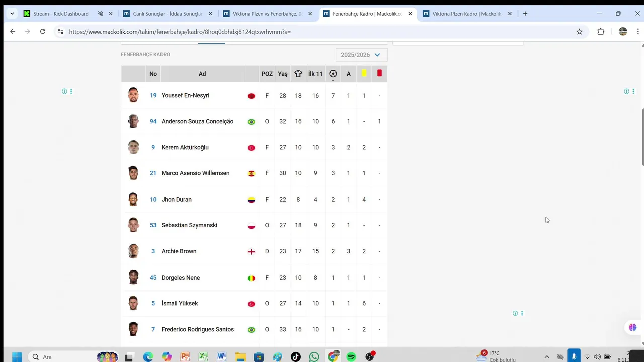Open the 2025/2026 season dropdown
This screenshot has width=644, height=362.
(361, 55)
